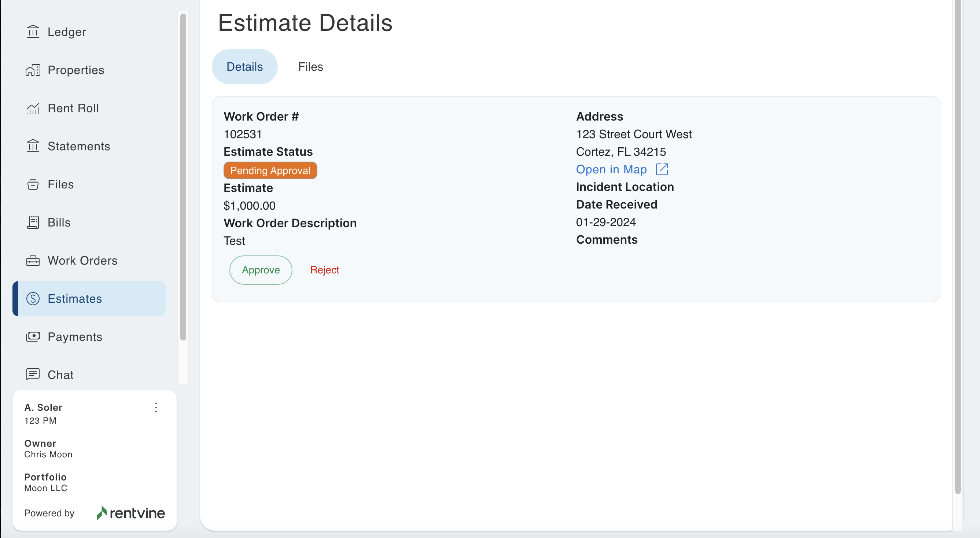Open the three-dot menu next to A. Soler
This screenshot has height=538, width=980.
tap(156, 408)
